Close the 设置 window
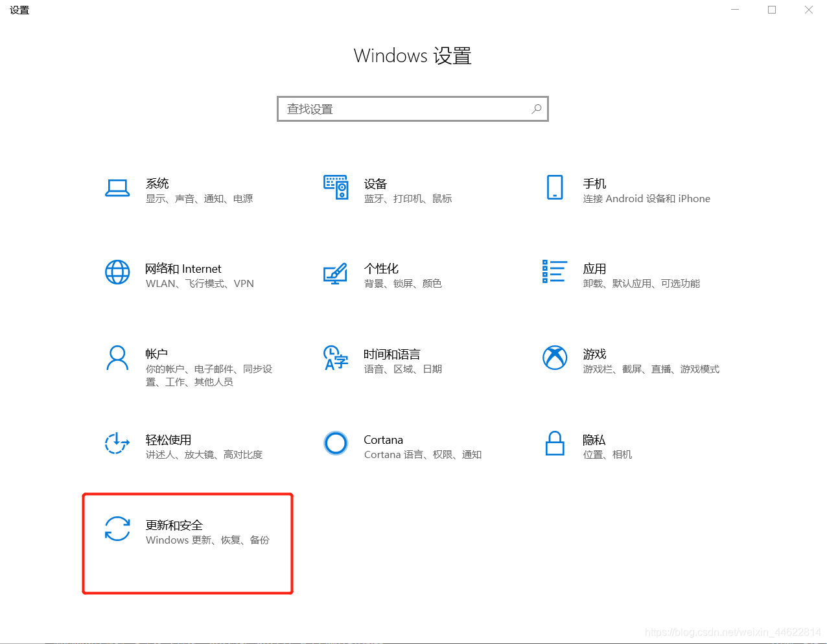The image size is (827, 644). pyautogui.click(x=809, y=10)
